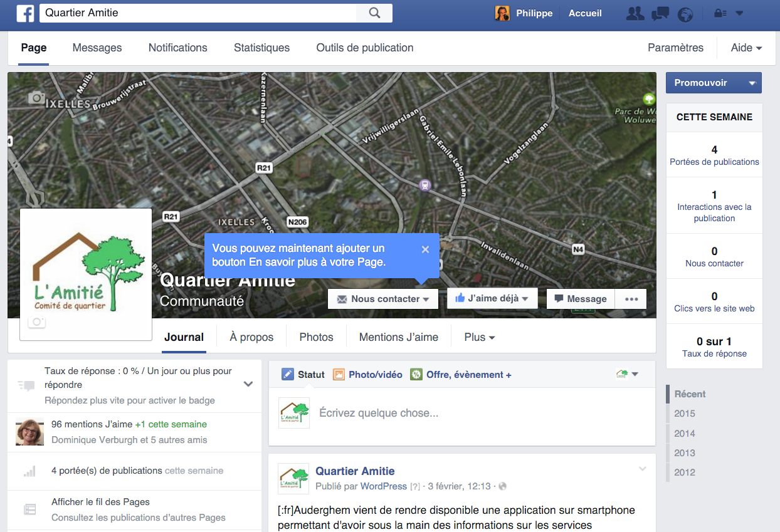Open the post-as page selector dropdown
This screenshot has height=532, width=780.
[627, 374]
